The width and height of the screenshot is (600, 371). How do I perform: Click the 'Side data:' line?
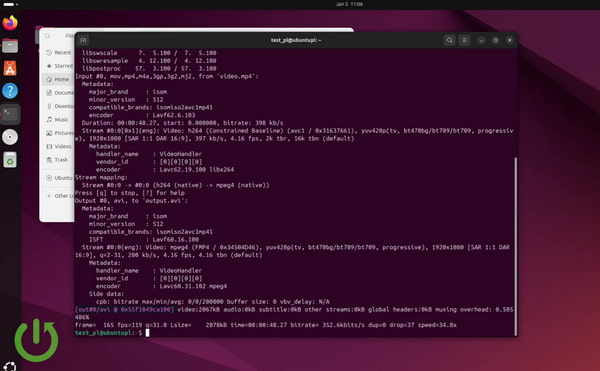(106, 294)
